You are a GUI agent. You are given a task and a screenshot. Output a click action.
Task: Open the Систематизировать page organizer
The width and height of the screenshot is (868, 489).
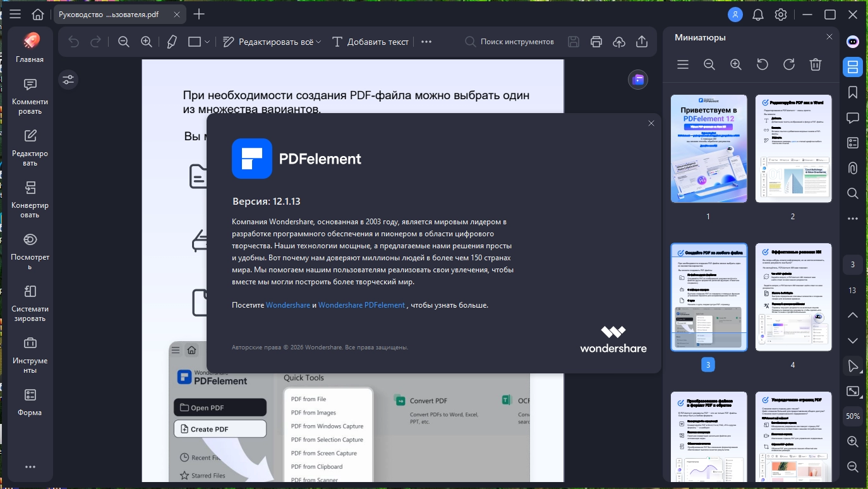coord(30,304)
